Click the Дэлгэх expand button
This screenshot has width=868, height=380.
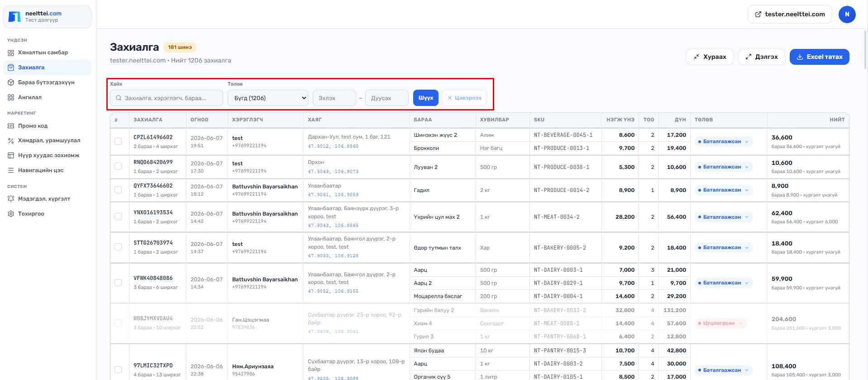(761, 57)
